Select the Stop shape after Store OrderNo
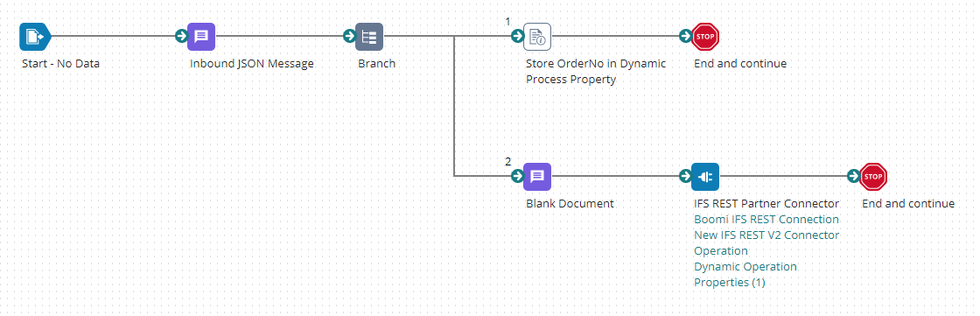Screen dimensions: 980x316 705,36
